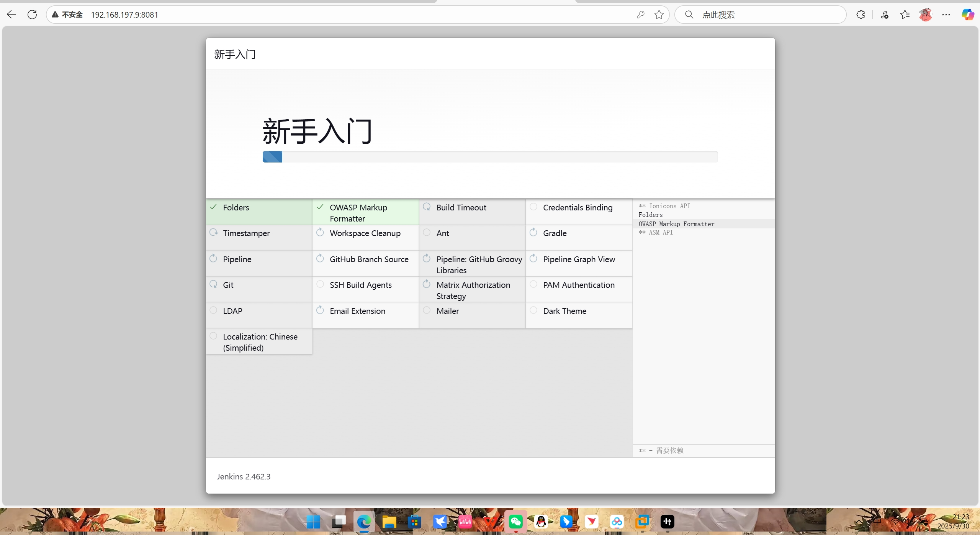Screen dimensions: 980x535
Task: Click the favorite star in address bar
Action: 659,15
